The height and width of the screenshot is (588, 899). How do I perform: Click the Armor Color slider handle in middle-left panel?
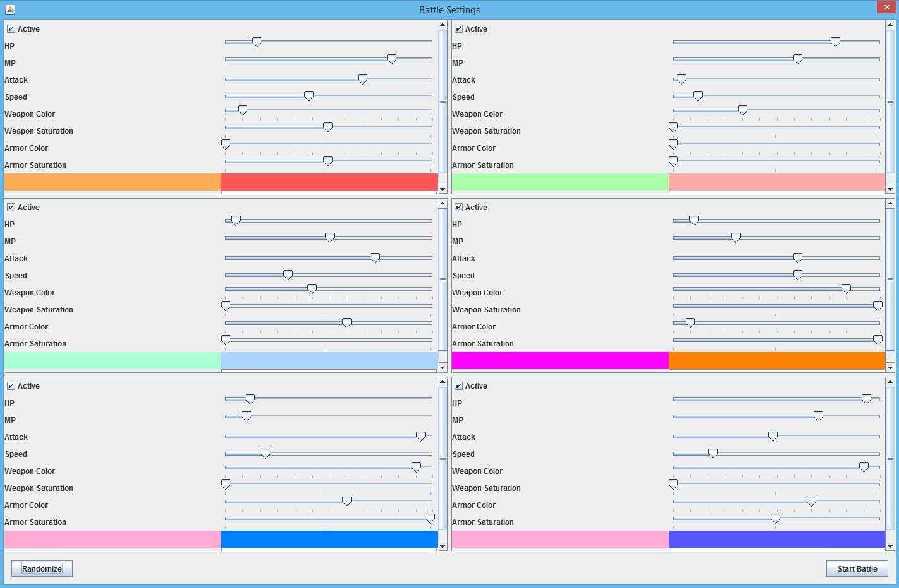point(347,323)
